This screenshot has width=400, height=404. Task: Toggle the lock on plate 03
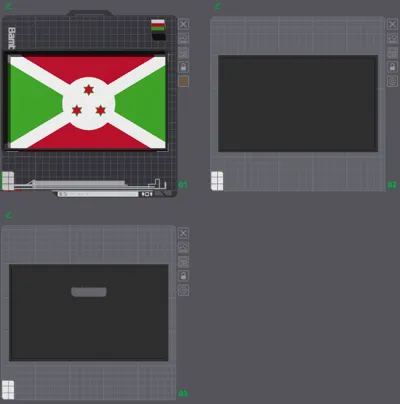(183, 276)
